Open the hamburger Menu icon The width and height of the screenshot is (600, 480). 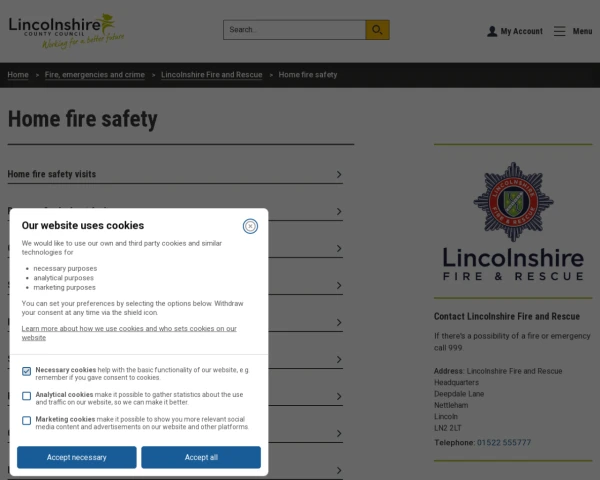559,31
